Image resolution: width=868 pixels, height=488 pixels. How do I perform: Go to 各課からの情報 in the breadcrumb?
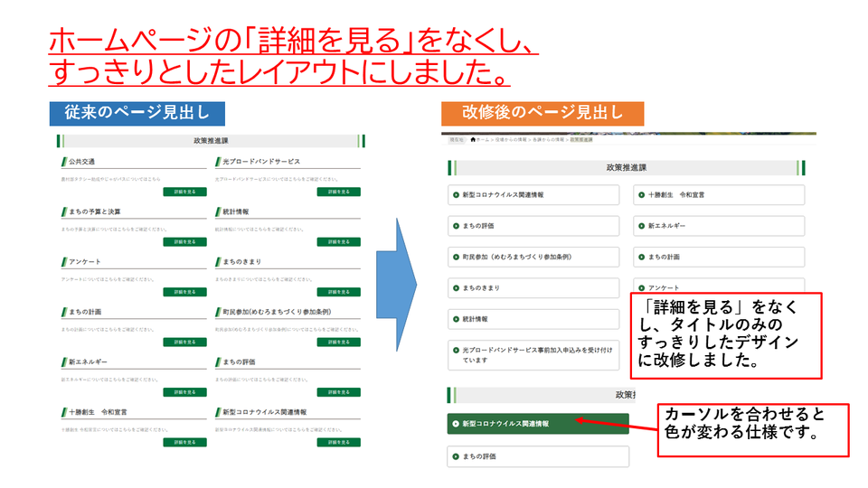tap(548, 140)
